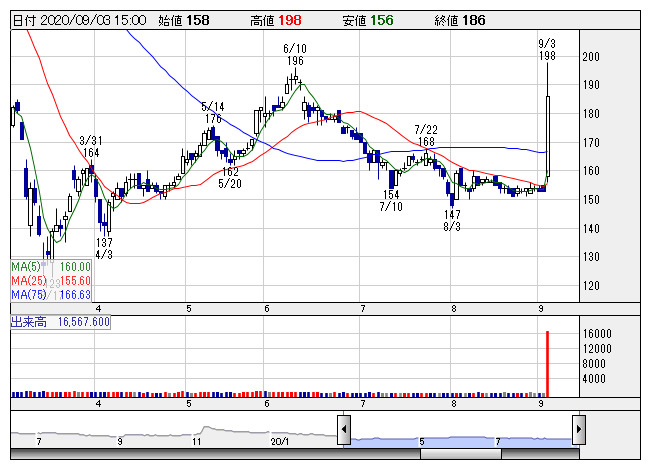
Task: Click the 147 8/3 low marker
Action: click(x=453, y=221)
